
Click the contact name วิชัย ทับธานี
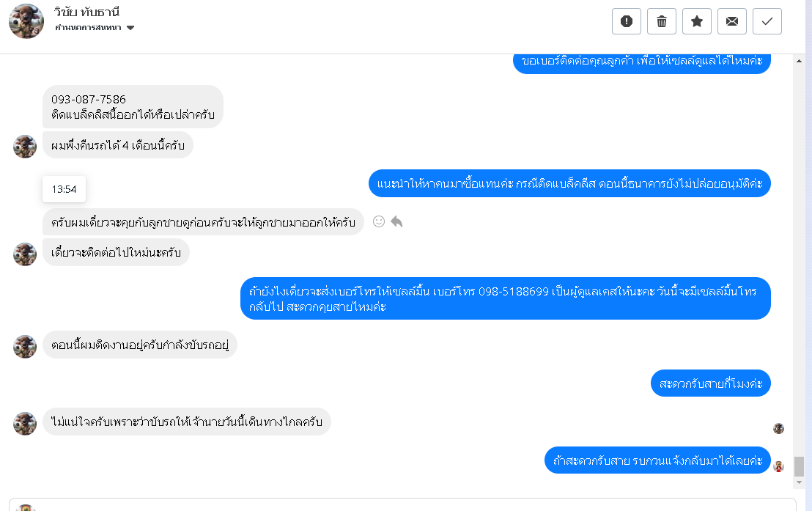click(x=86, y=12)
